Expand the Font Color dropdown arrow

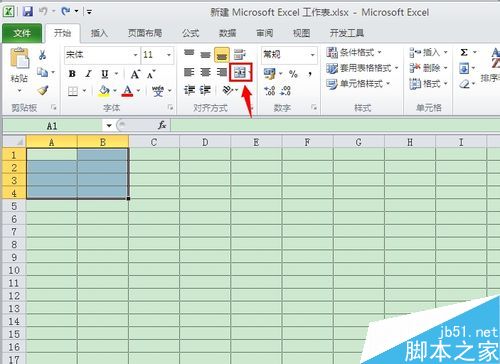[x=138, y=91]
